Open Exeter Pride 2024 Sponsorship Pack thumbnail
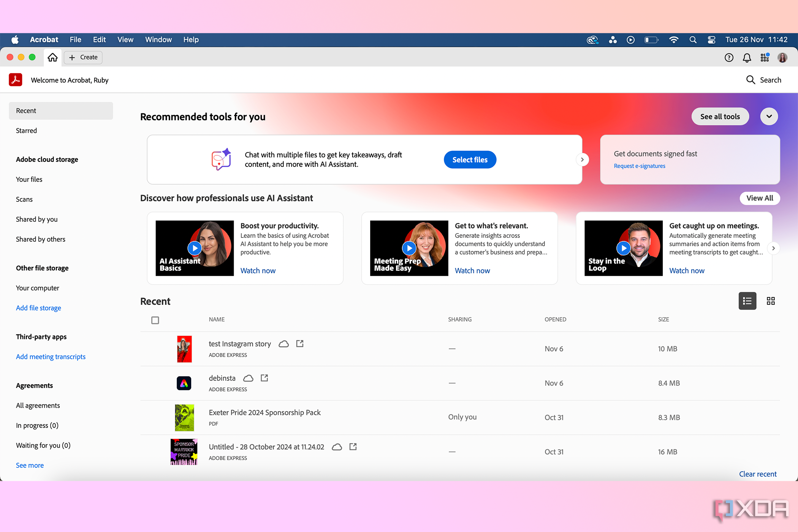The image size is (798, 532). 184,418
